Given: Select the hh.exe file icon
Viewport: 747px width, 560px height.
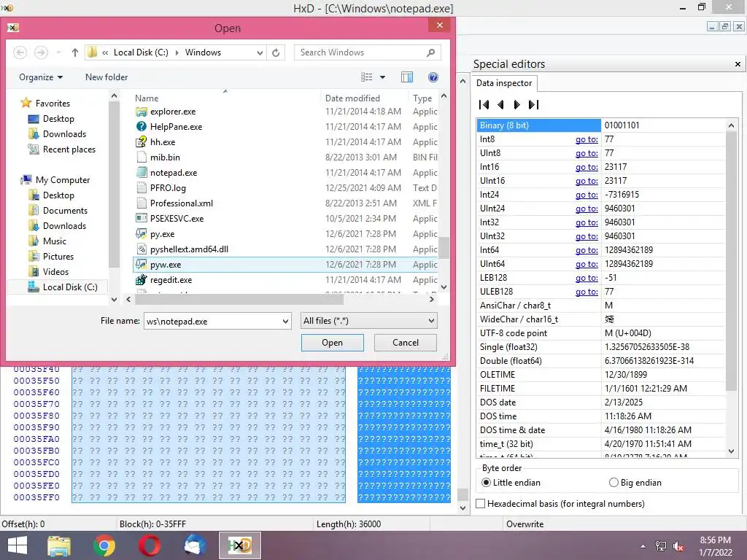Looking at the screenshot, I should click(x=141, y=142).
